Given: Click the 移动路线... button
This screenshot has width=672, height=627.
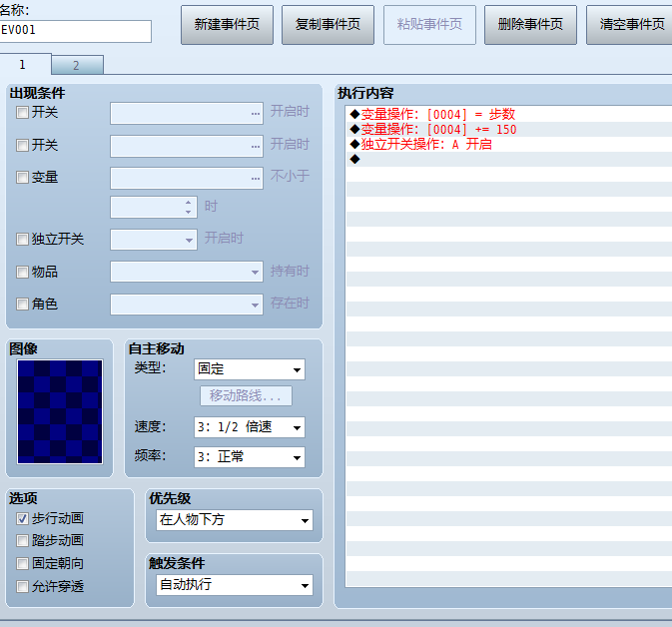Looking at the screenshot, I should point(246,395).
